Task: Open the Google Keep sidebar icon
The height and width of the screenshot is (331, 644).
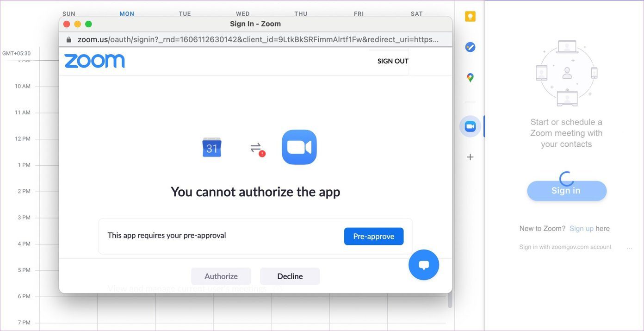Action: point(470,17)
